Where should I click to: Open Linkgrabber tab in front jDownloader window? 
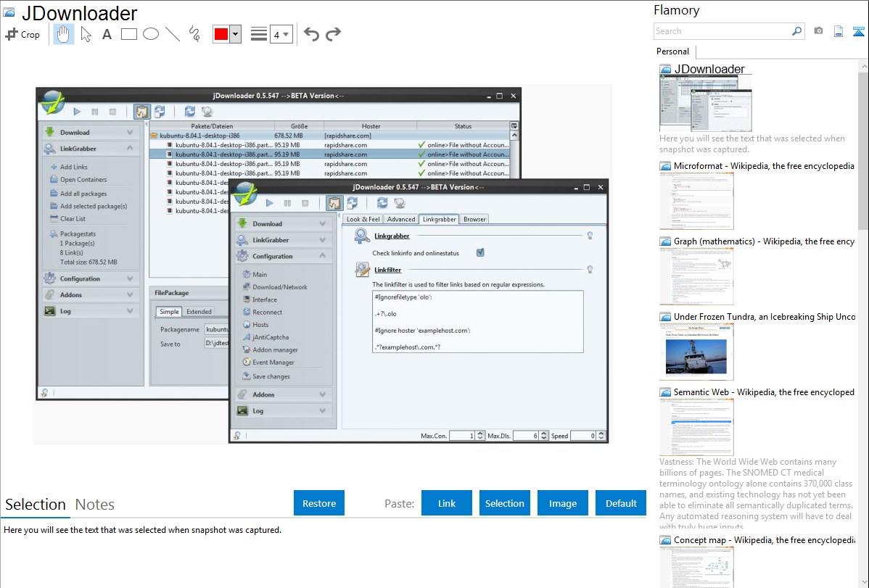439,219
